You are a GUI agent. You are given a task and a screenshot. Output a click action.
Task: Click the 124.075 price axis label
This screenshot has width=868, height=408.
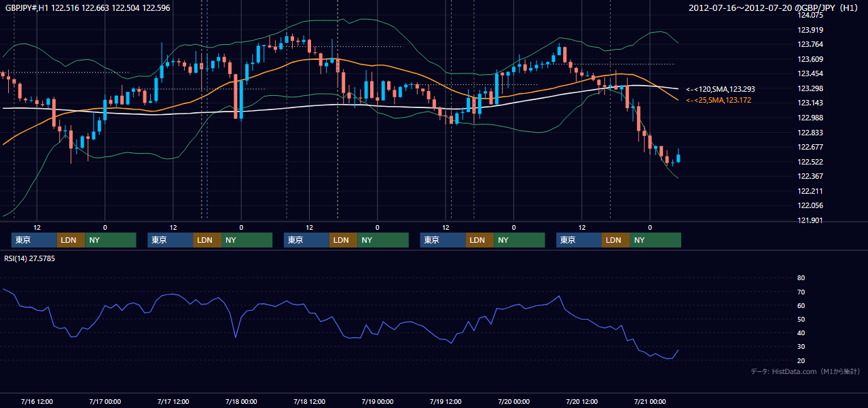coord(810,15)
